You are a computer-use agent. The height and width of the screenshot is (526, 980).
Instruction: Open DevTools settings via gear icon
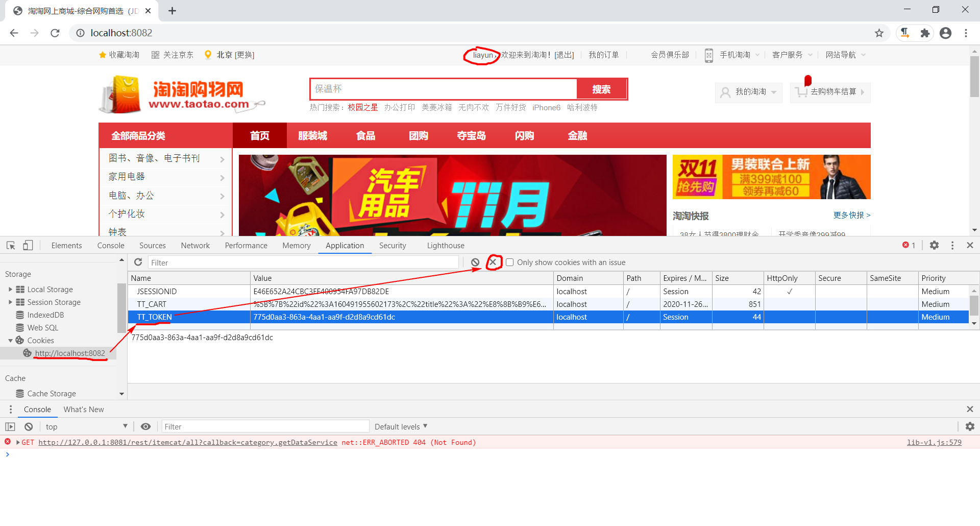coord(934,246)
